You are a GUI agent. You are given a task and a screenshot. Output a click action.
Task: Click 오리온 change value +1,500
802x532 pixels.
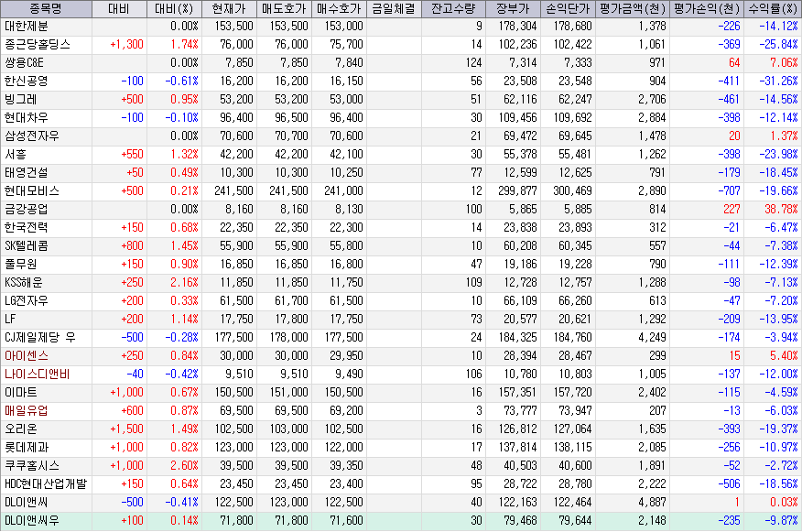[x=127, y=429]
